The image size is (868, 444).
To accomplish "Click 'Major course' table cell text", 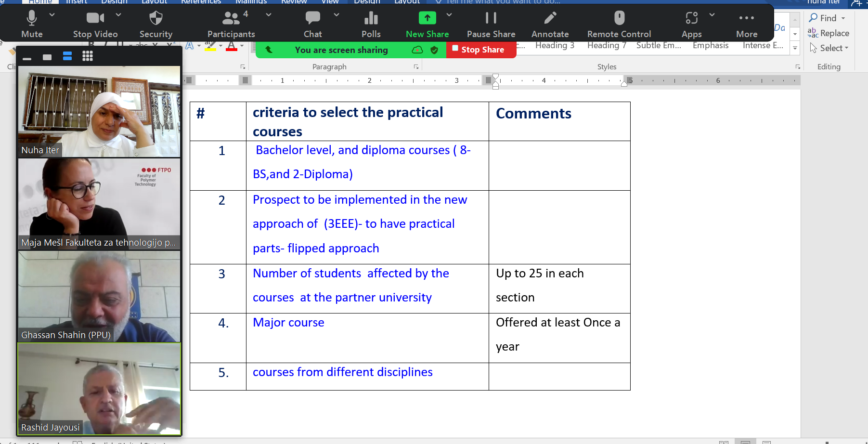I will [x=288, y=322].
